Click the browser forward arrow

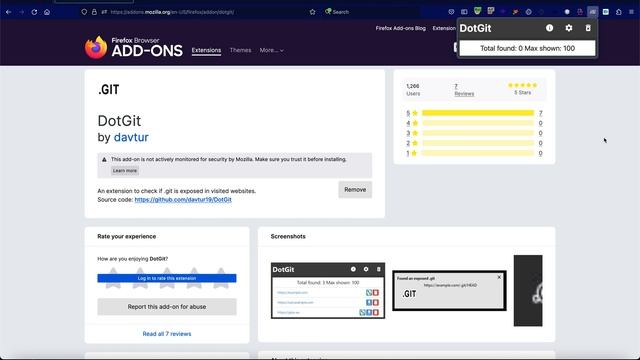[22, 12]
